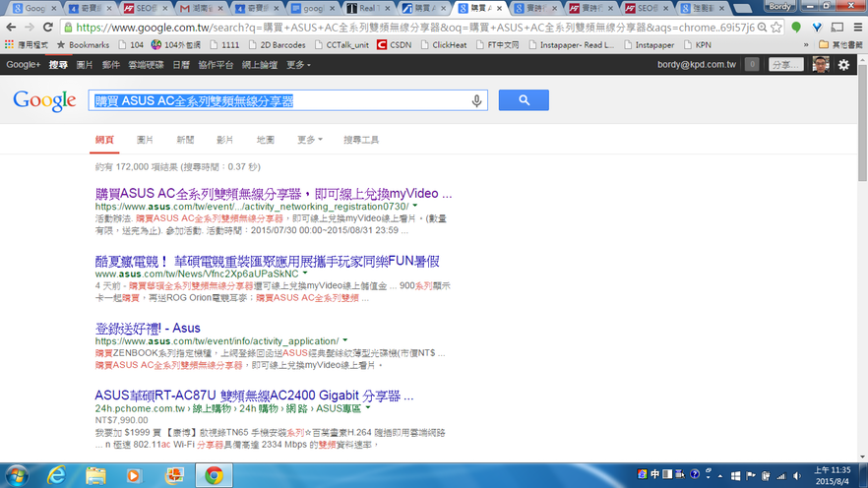Open the apps grid bookmark icon
The height and width of the screenshot is (488, 868).
pos(9,45)
